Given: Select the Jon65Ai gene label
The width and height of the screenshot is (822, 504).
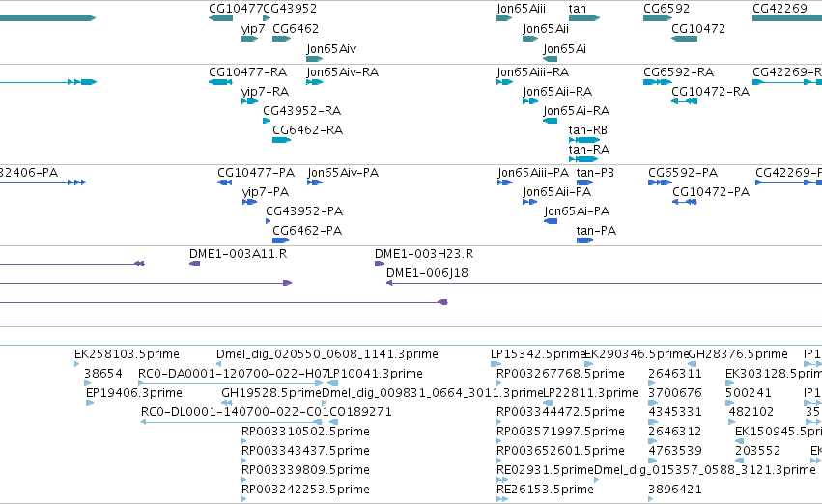Looking at the screenshot, I should point(565,49).
